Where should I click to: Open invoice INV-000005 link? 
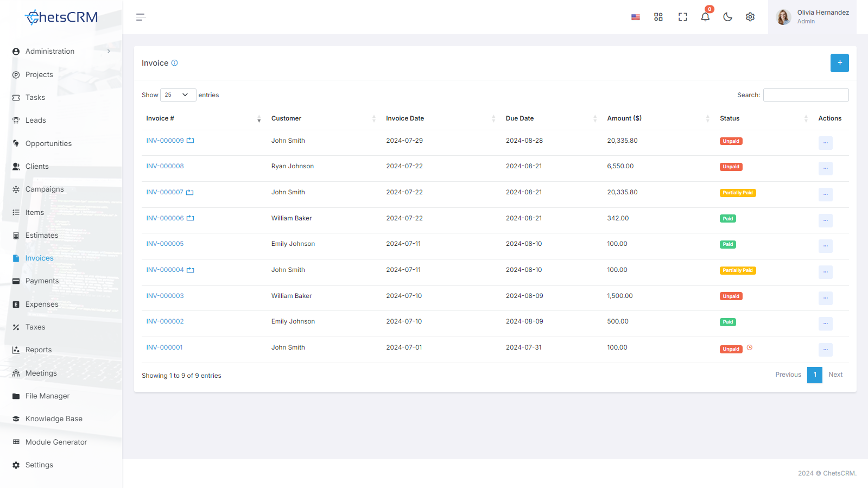tap(165, 244)
